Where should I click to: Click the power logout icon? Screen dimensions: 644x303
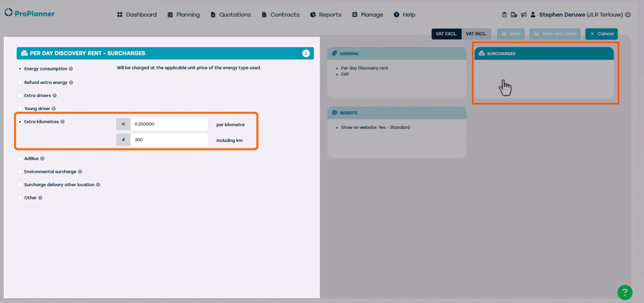628,15
